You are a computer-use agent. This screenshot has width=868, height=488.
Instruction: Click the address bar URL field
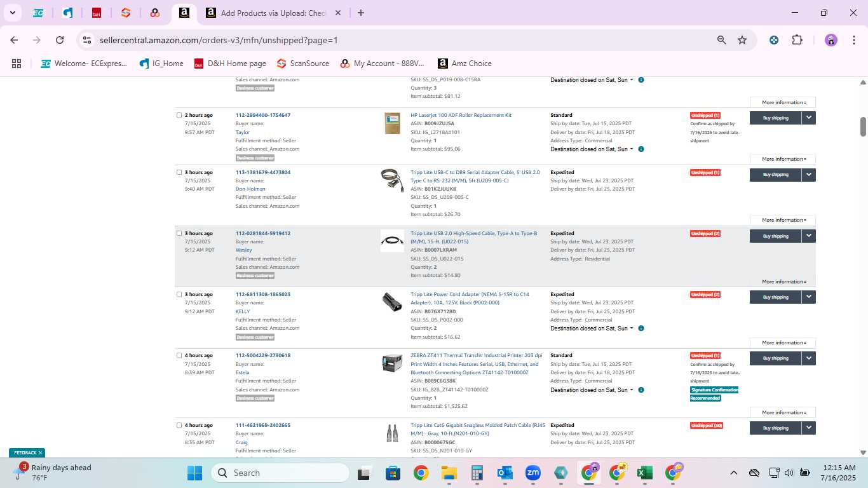400,40
